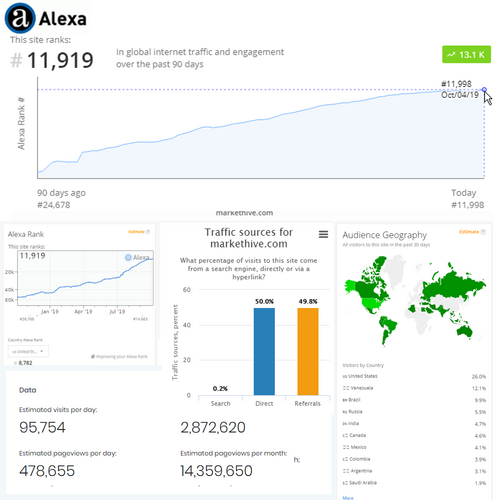Click the 90 days ago #24,678 label
The width and height of the screenshot is (500, 500).
coord(61,199)
